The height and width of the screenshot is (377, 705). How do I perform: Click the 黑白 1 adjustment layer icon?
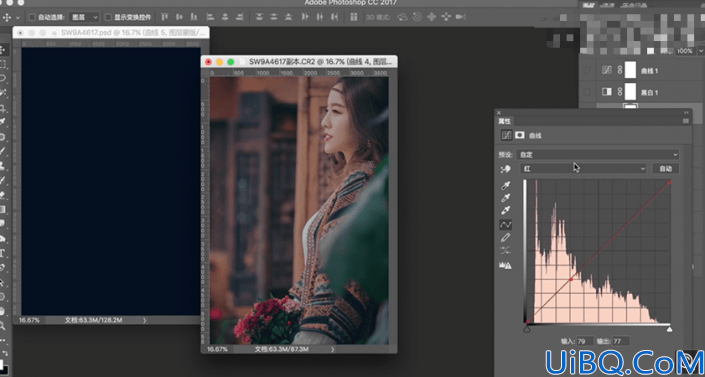point(607,92)
